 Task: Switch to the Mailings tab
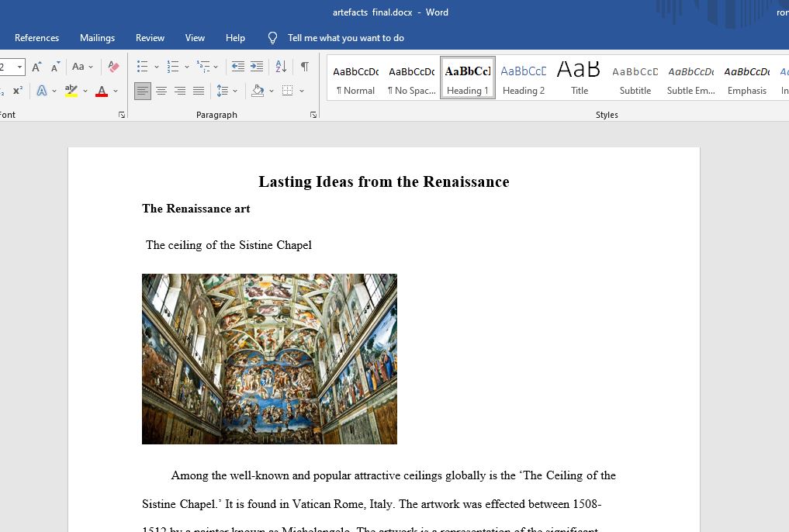pos(97,38)
